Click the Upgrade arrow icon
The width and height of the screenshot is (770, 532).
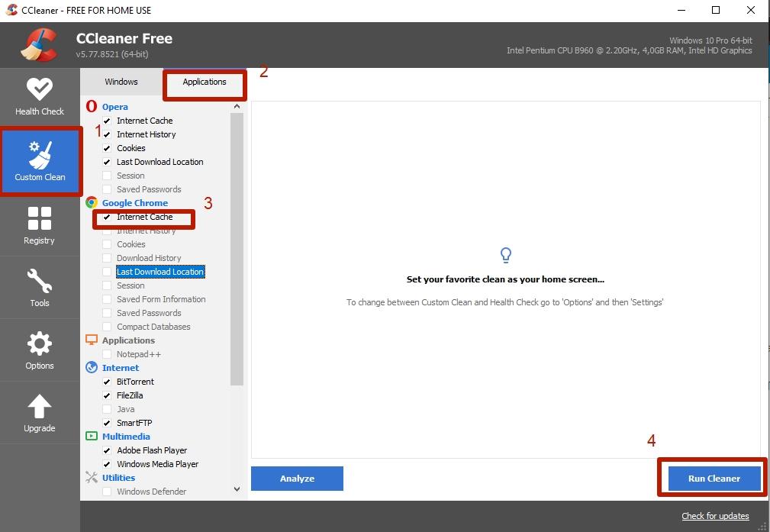click(39, 408)
